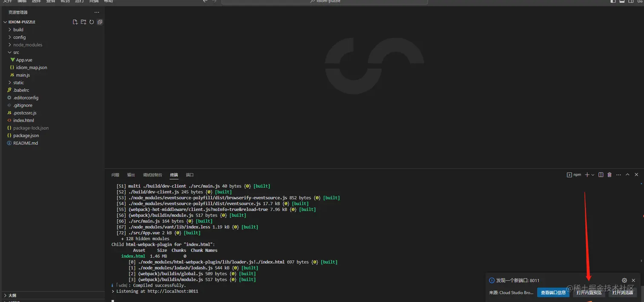Open .postcssrc.js file
Viewport: 644px width, 302px height.
pyautogui.click(x=52, y=113)
